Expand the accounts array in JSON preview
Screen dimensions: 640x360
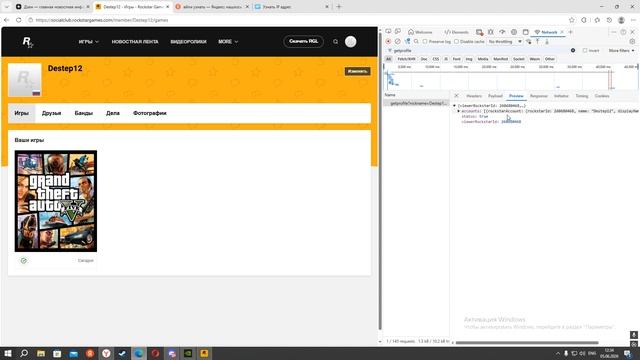(x=458, y=111)
